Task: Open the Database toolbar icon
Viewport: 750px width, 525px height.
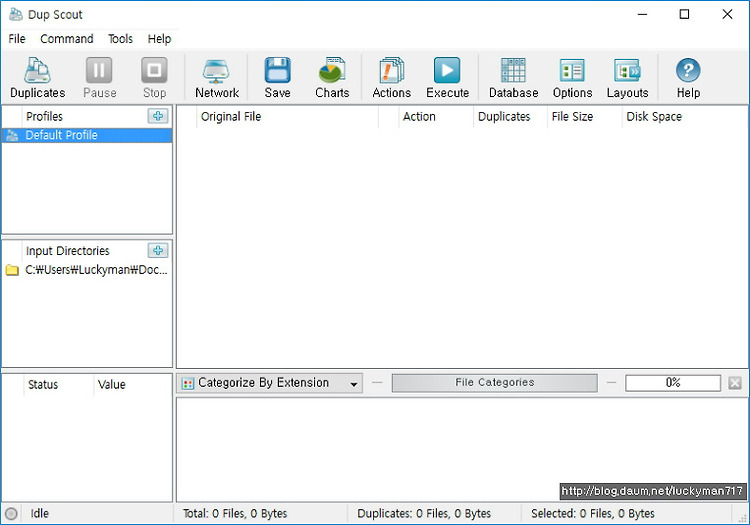Action: (x=513, y=77)
